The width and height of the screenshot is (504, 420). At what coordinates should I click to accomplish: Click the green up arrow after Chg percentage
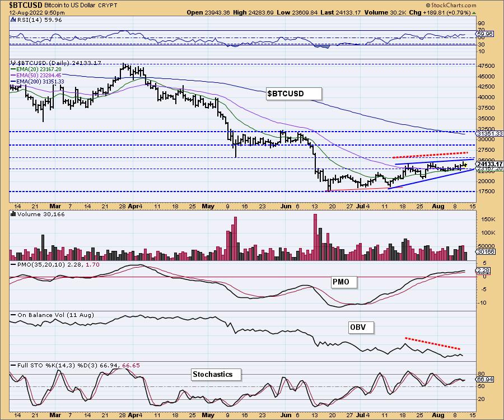(474, 13)
